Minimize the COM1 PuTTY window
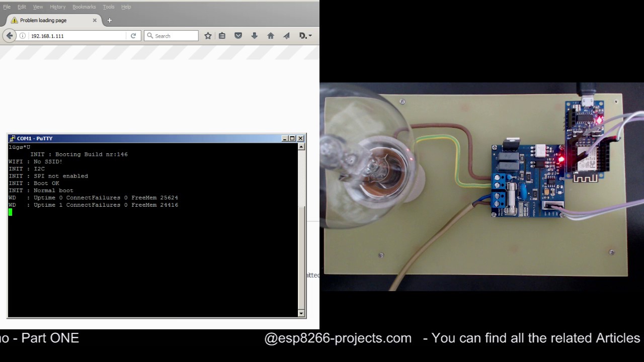 coord(285,138)
